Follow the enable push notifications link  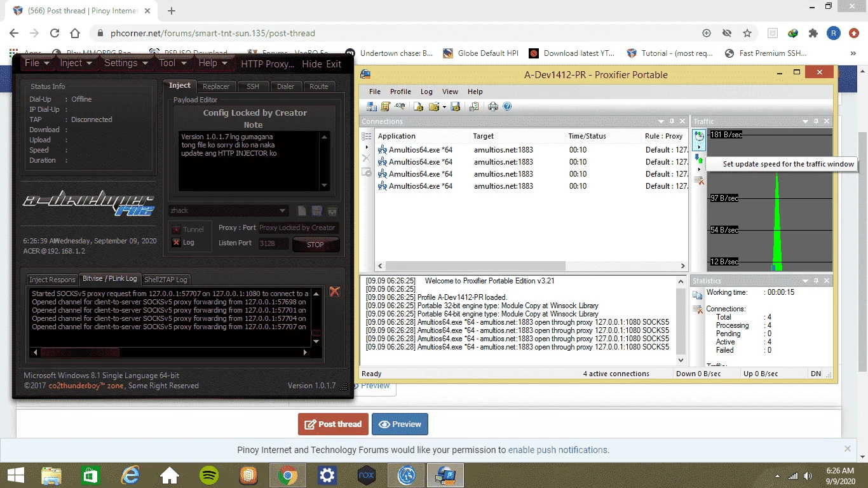point(558,450)
